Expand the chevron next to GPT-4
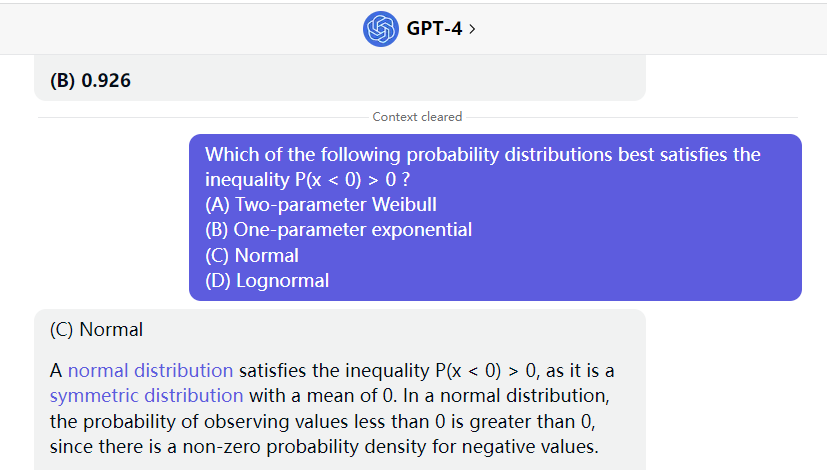The height and width of the screenshot is (470, 827). (x=472, y=29)
